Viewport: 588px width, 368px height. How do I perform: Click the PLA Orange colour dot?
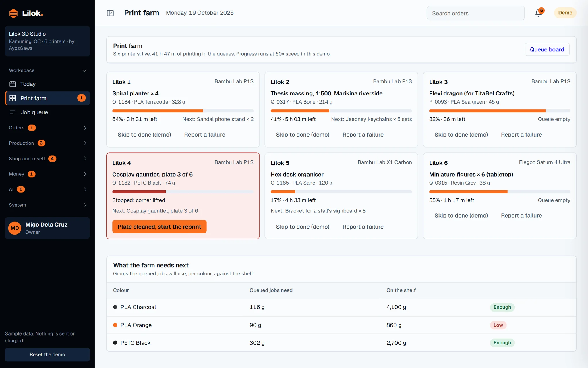(x=115, y=325)
